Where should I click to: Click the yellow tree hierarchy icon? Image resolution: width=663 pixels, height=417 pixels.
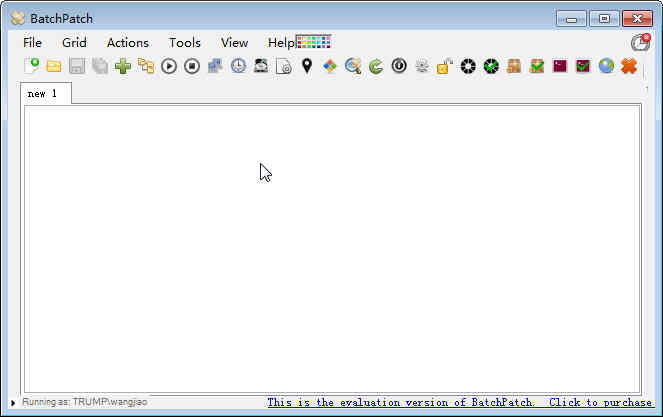(146, 66)
